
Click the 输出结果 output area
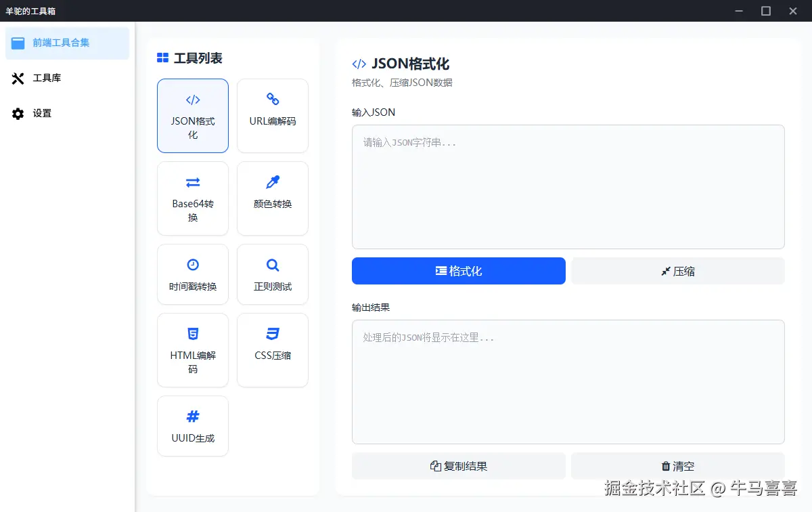(568, 381)
